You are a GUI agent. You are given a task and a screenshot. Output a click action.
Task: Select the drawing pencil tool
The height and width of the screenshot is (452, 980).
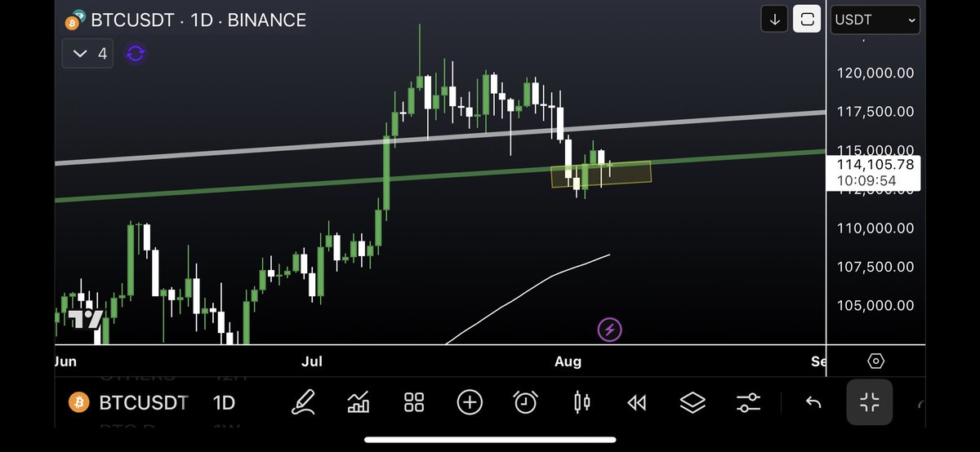(x=303, y=401)
